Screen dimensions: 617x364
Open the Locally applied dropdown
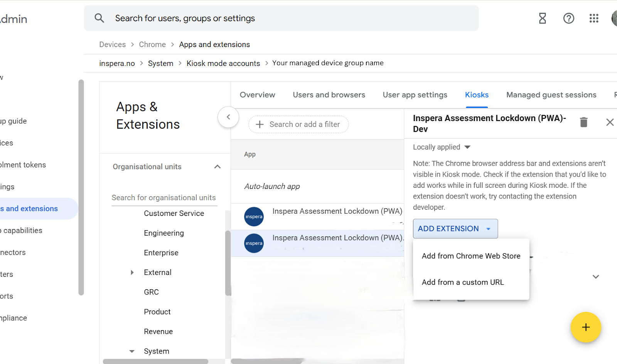coord(442,147)
